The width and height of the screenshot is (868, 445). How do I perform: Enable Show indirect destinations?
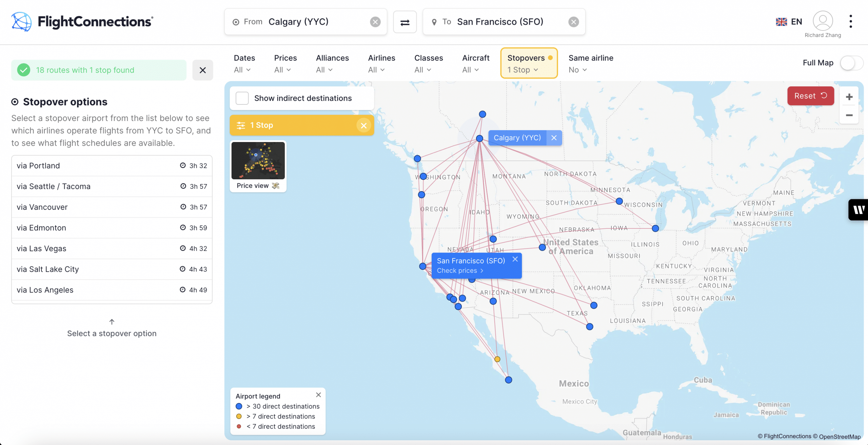coord(242,98)
